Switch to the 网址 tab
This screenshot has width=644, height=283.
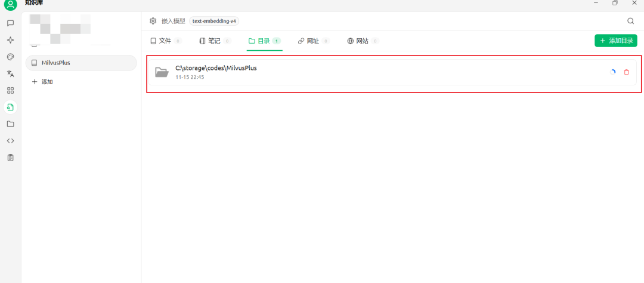(314, 41)
